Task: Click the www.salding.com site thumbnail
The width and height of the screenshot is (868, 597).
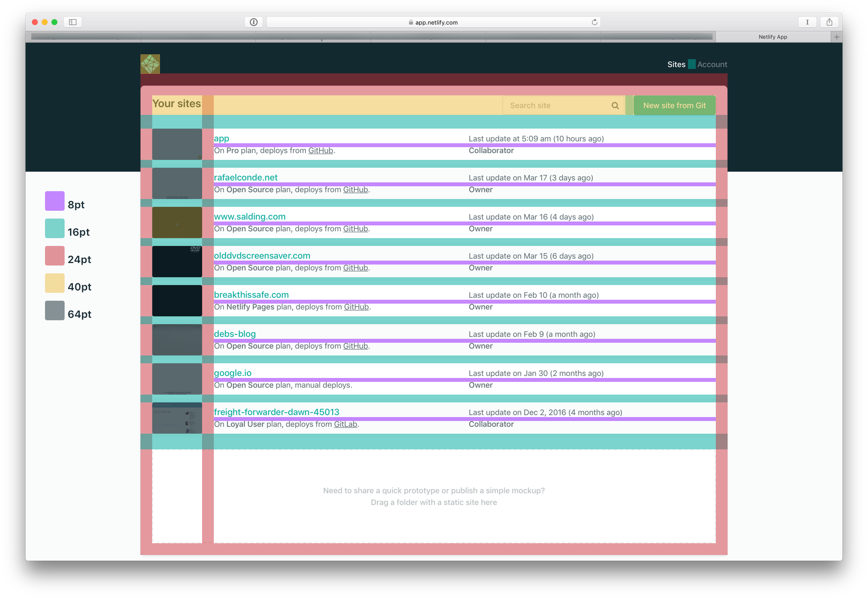Action: click(177, 222)
